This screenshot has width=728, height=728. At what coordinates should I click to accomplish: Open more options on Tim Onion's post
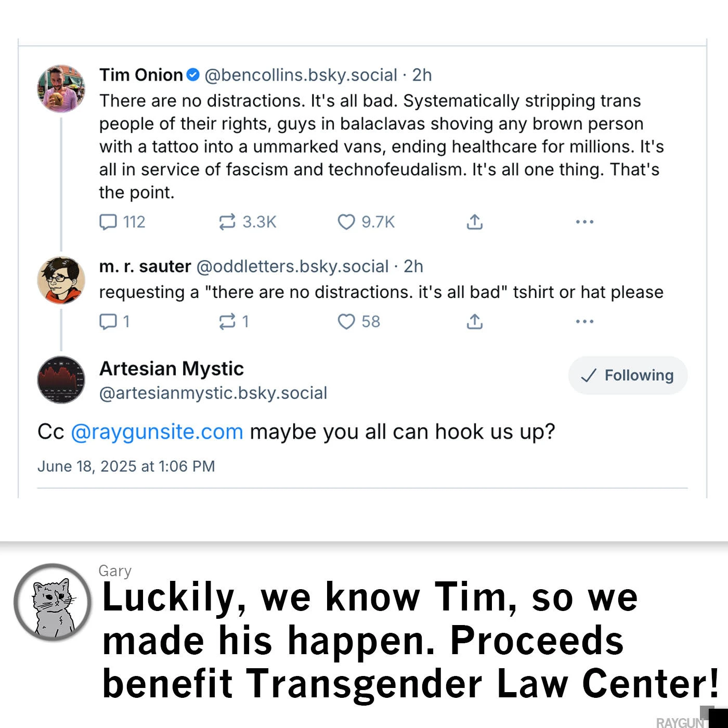[x=584, y=222]
